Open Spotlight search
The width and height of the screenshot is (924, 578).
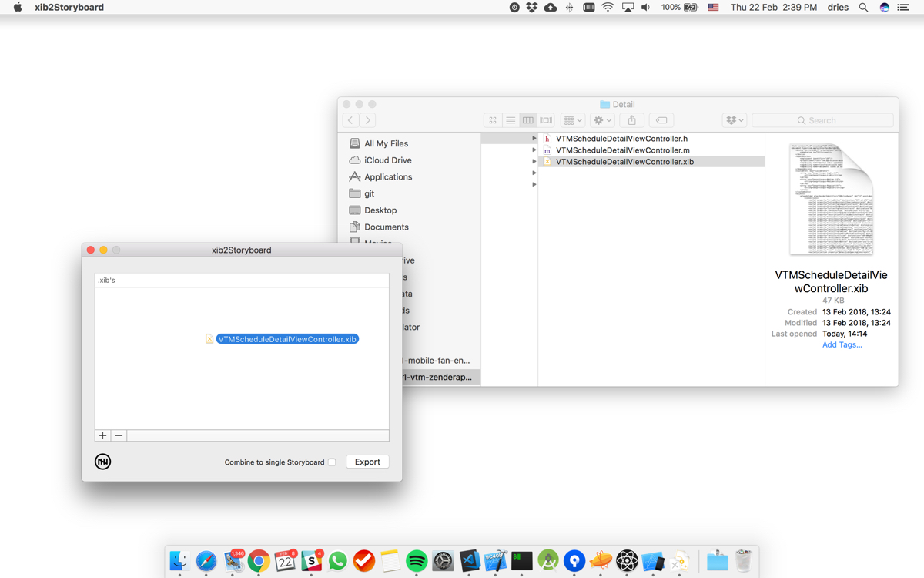pos(864,7)
